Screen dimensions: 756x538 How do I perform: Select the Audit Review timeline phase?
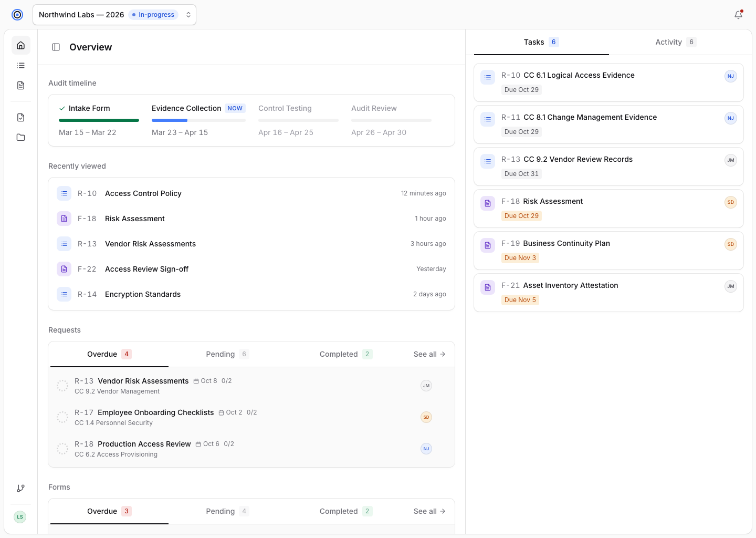click(391, 120)
